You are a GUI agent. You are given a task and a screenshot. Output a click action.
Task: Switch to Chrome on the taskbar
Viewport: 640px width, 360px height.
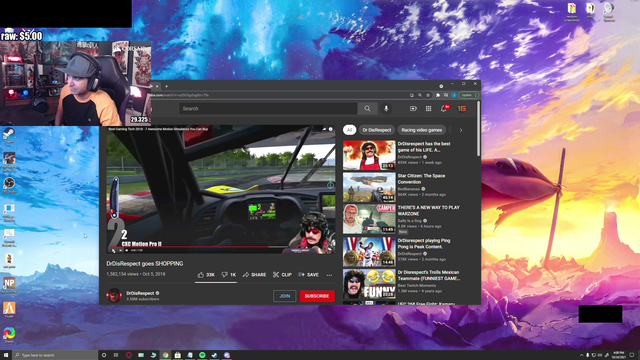click(x=165, y=355)
